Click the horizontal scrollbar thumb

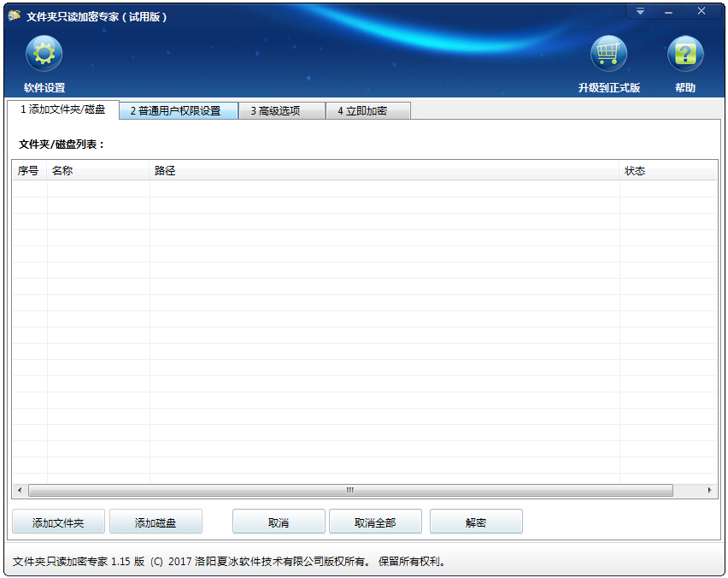350,490
